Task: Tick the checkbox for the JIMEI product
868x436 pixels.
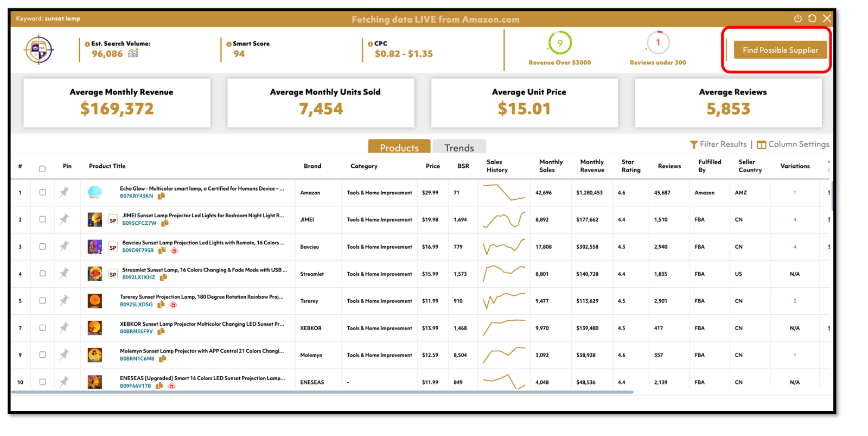Action: (x=42, y=219)
